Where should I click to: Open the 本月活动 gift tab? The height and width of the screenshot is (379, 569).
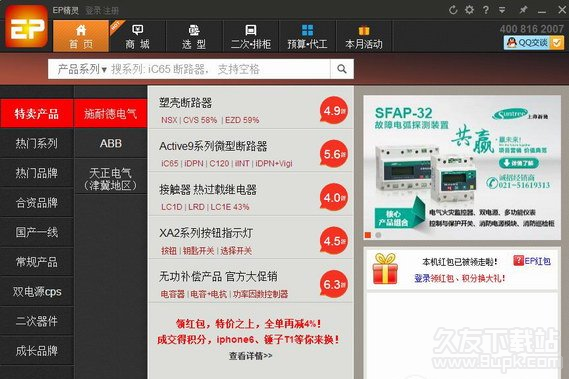364,36
